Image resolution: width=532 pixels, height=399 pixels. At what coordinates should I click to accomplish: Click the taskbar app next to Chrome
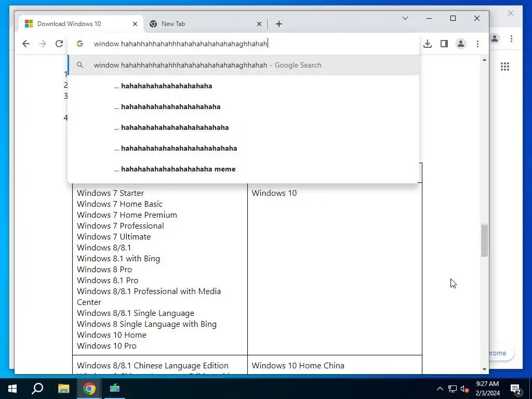115,389
